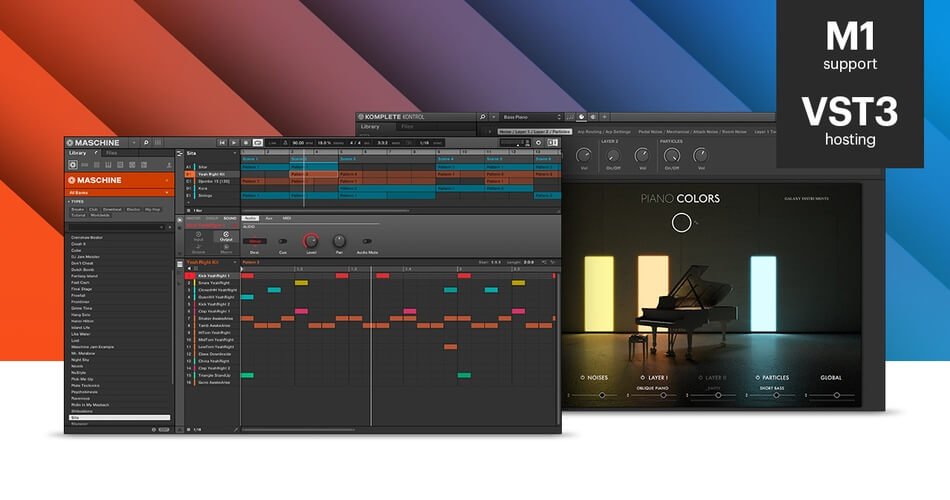
Task: Click the 90.00 BPM tempo field
Action: (x=299, y=142)
